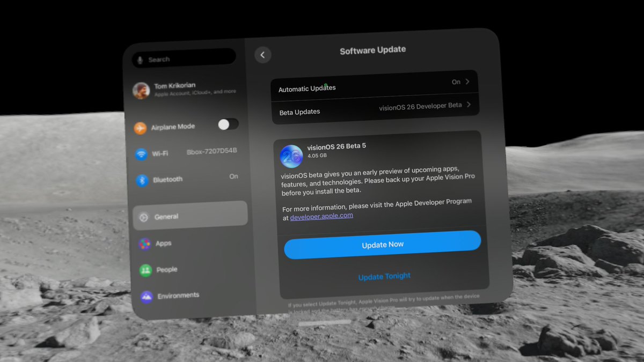Click the back chevron next to Software Update
Viewport: 644px width, 362px height.
[x=262, y=55]
